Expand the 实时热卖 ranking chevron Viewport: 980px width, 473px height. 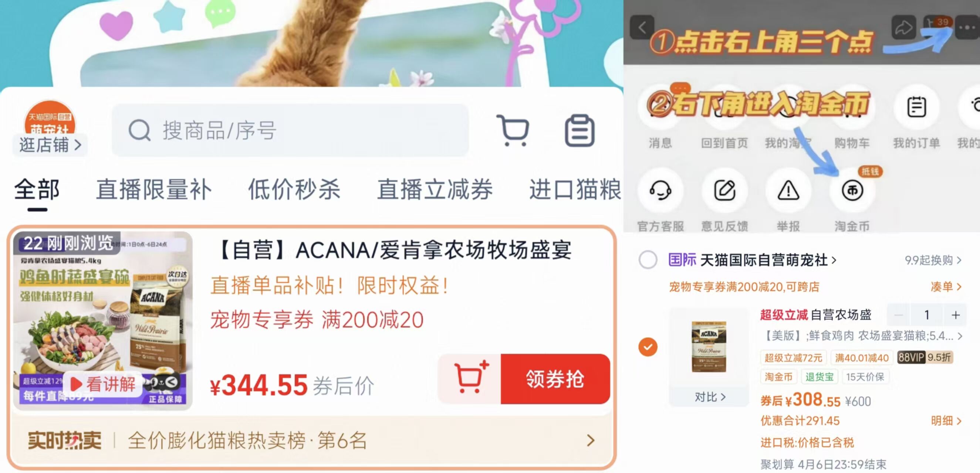pos(591,441)
